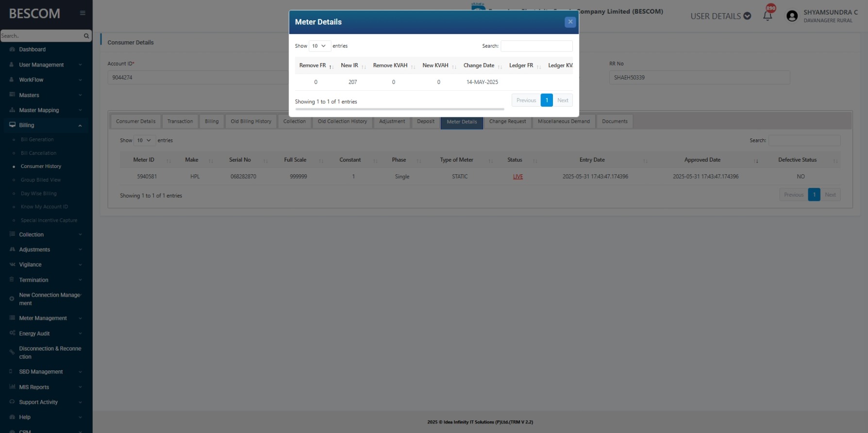Click the Billing monitor icon
The height and width of the screenshot is (433, 868).
(x=12, y=125)
